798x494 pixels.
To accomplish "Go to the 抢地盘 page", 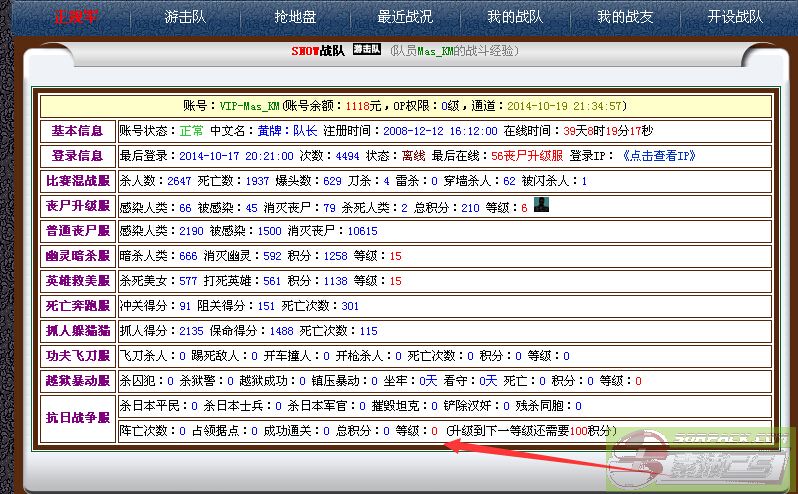I will click(296, 17).
